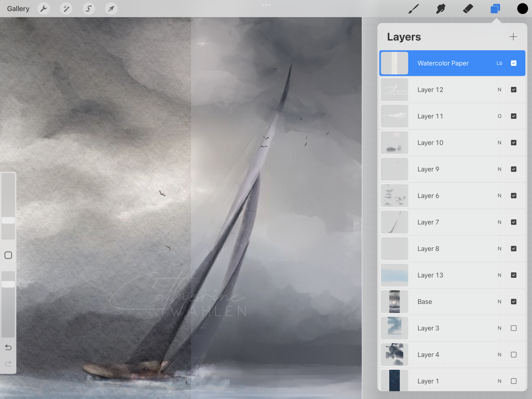Screen dimensions: 532x399
Task: Choose the Eraser tool
Action: coord(468,9)
